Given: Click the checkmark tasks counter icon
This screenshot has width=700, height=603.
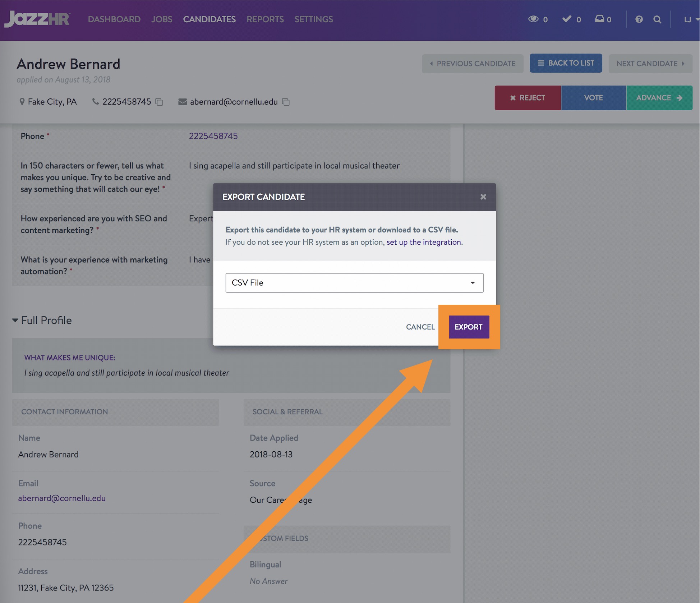Looking at the screenshot, I should (567, 19).
